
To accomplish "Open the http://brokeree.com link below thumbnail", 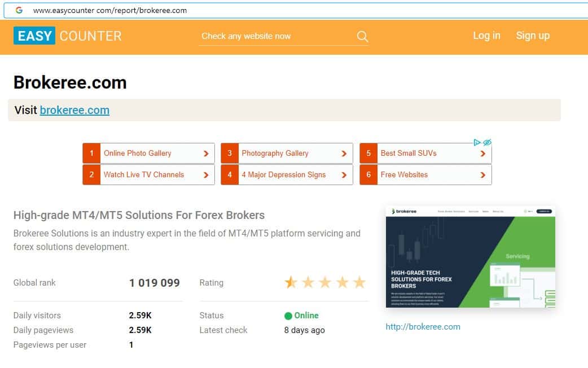I will [x=423, y=326].
